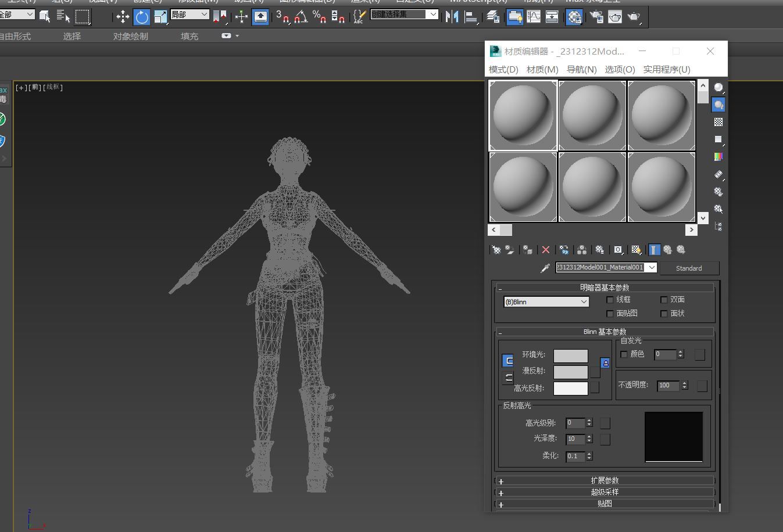The width and height of the screenshot is (783, 532).
Task: Open the (B)Blinn shader dropdown
Action: pyautogui.click(x=546, y=302)
